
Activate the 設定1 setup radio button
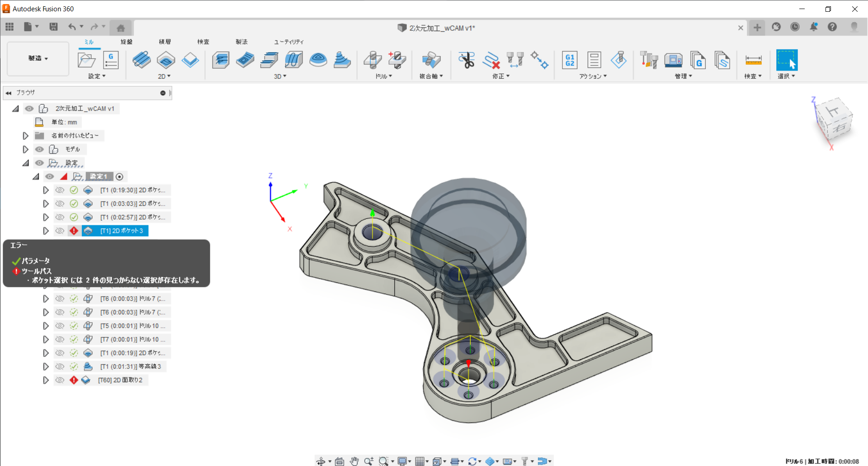point(119,177)
